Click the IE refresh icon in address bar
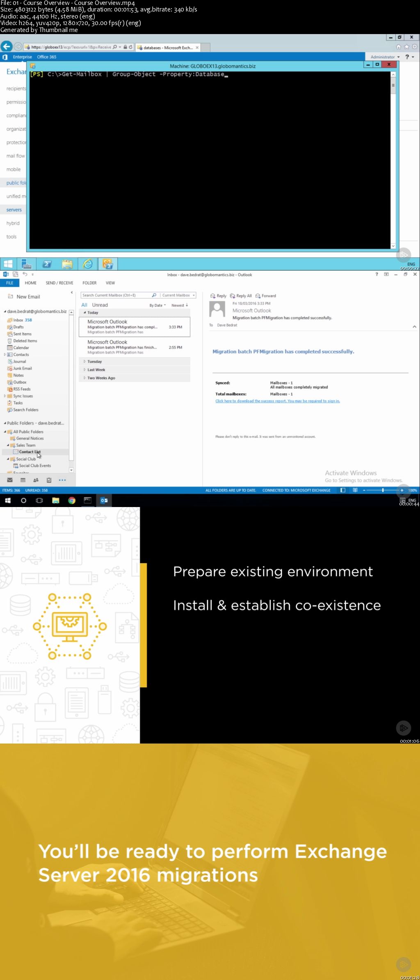The height and width of the screenshot is (980, 420). coord(131,47)
